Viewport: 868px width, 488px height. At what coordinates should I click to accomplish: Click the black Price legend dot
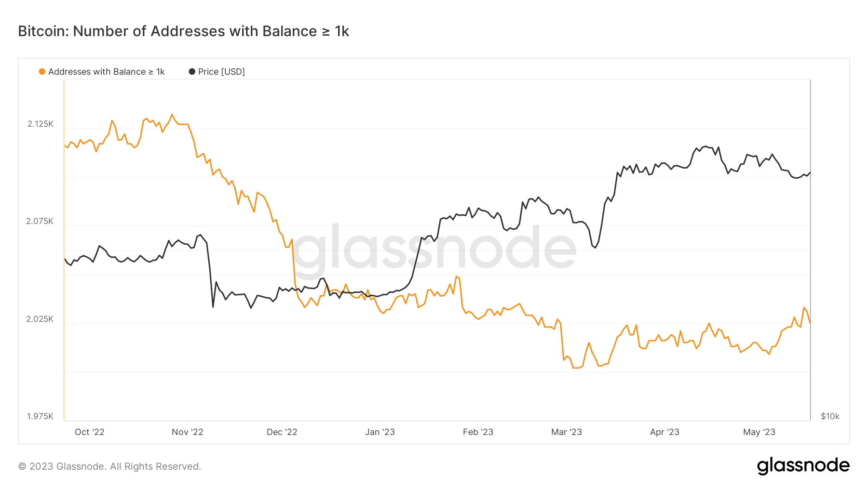pyautogui.click(x=192, y=72)
